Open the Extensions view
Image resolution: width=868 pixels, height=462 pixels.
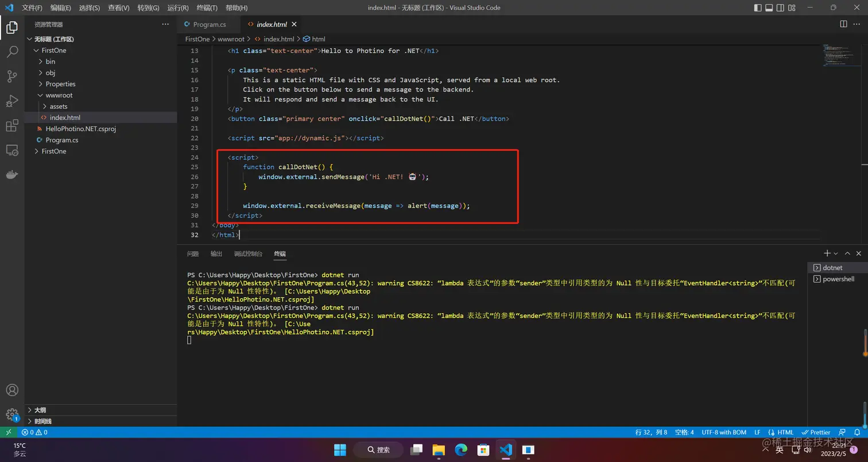click(12, 126)
